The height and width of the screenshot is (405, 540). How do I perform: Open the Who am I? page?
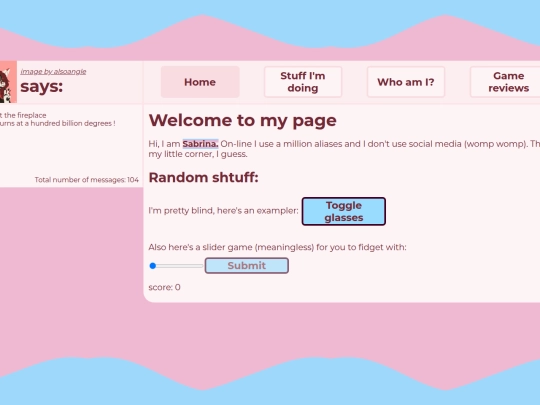(x=406, y=82)
